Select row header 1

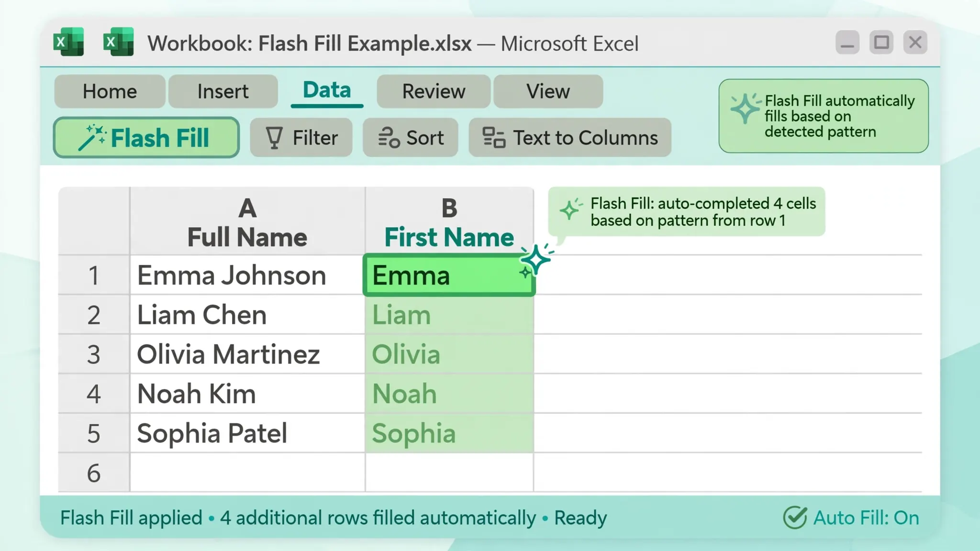94,275
